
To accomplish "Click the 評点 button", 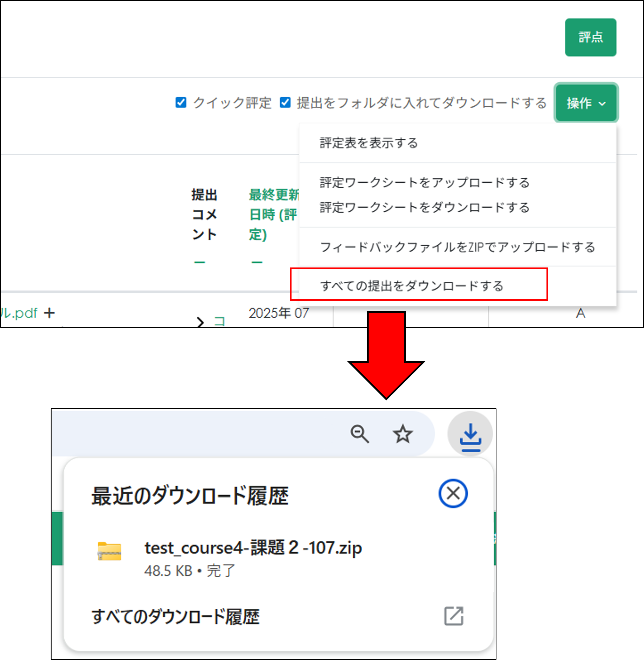I will pos(590,38).
